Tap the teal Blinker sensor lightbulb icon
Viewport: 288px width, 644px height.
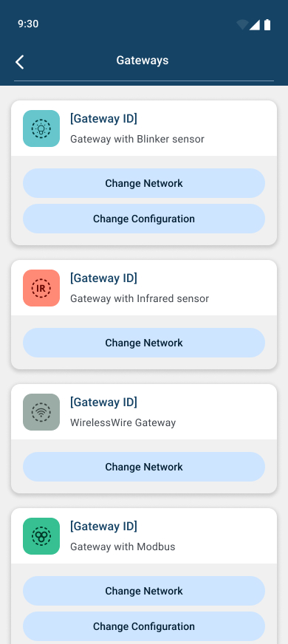41,129
